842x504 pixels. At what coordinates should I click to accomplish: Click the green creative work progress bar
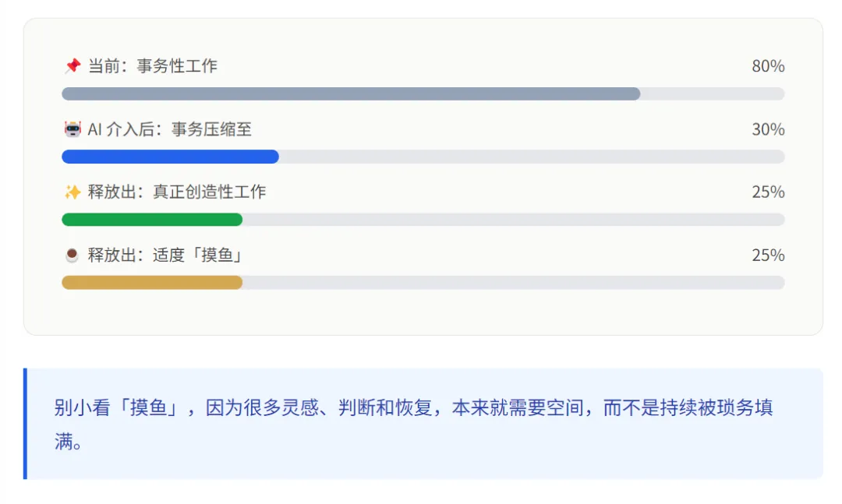[x=152, y=220]
